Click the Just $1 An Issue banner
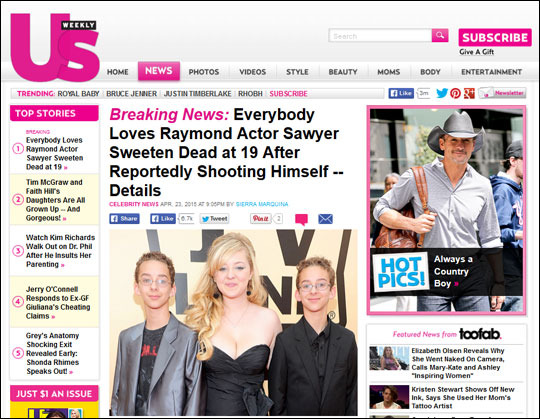 [54, 394]
